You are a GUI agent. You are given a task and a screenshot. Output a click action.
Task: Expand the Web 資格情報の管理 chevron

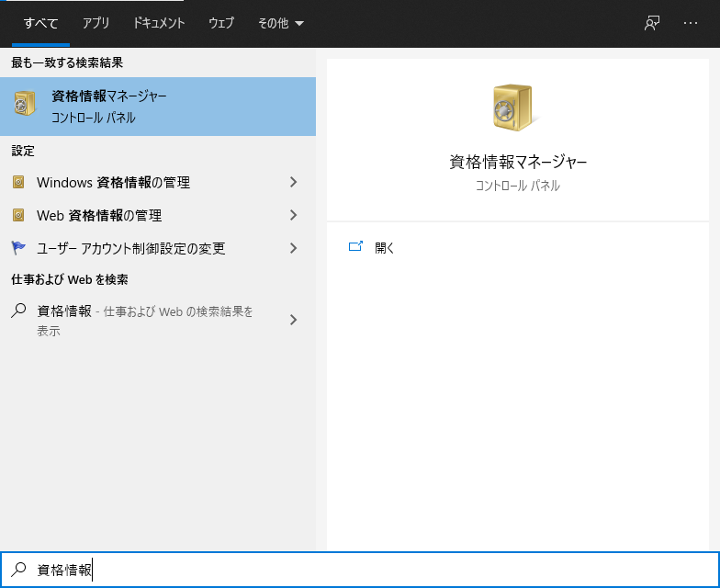click(294, 215)
